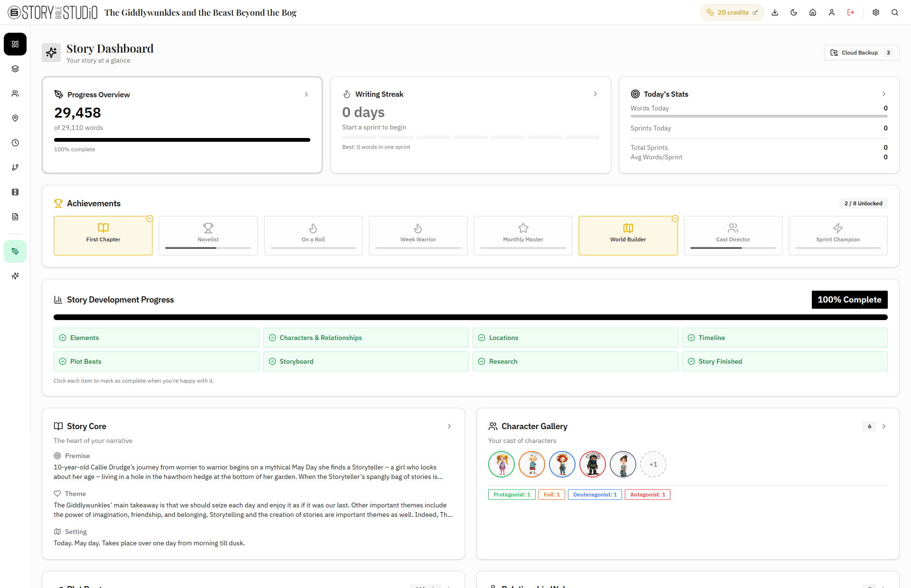Screen dimensions: 911x588
Task: Open the story elements layers icon in sidebar
Action: tap(15, 69)
